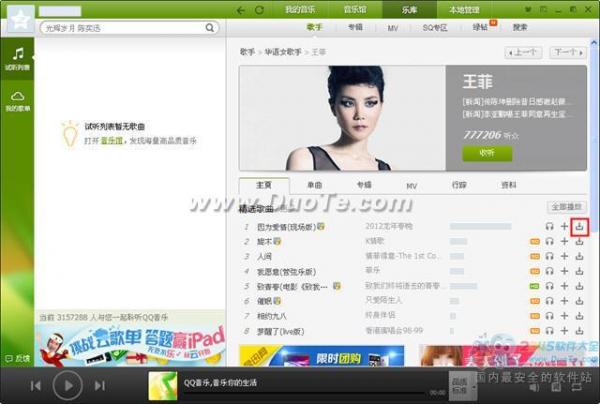600x404 pixels.
Task: Switch to the 我的音乐 tab
Action: 300,10
